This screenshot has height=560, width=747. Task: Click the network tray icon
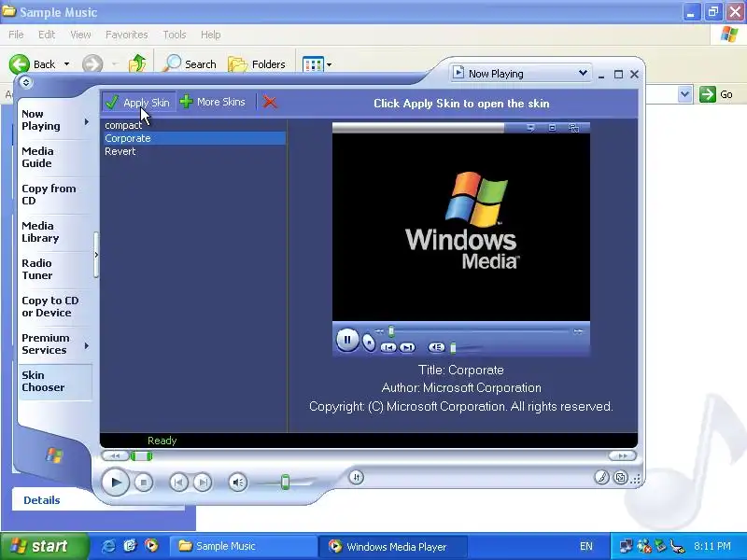(x=626, y=546)
